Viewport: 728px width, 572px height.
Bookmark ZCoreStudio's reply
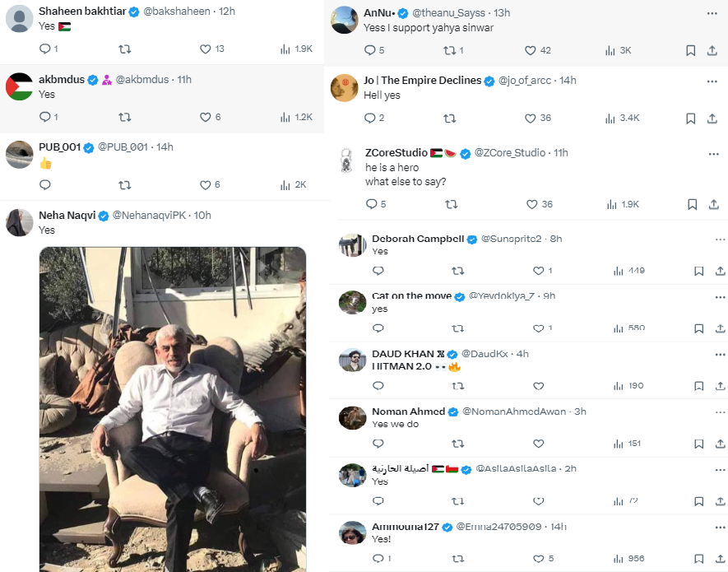[x=693, y=204]
